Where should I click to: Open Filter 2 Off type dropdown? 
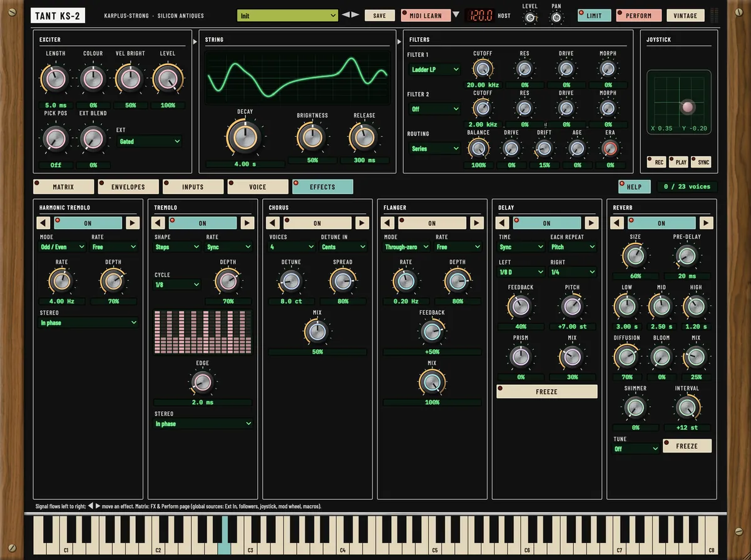[x=435, y=109]
